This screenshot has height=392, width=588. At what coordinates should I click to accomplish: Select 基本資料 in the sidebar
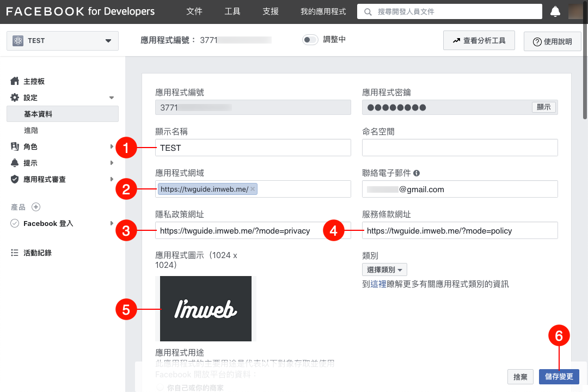63,114
